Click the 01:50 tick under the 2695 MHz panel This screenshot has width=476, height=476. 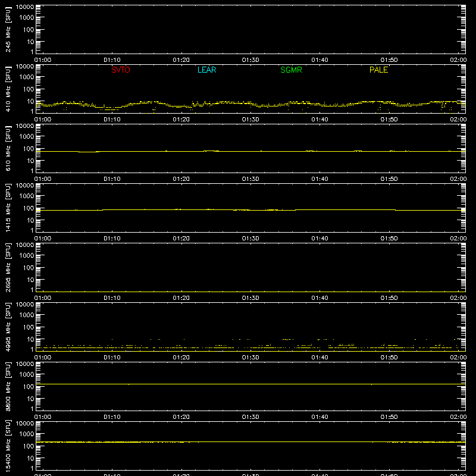389,298
